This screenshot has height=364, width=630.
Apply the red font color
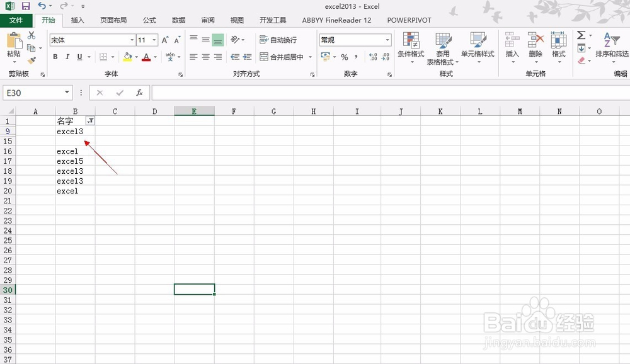[146, 57]
